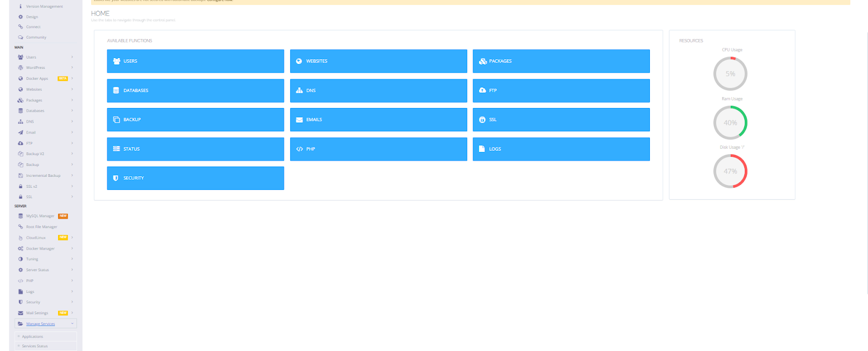Open the SECURITY function tile

195,178
